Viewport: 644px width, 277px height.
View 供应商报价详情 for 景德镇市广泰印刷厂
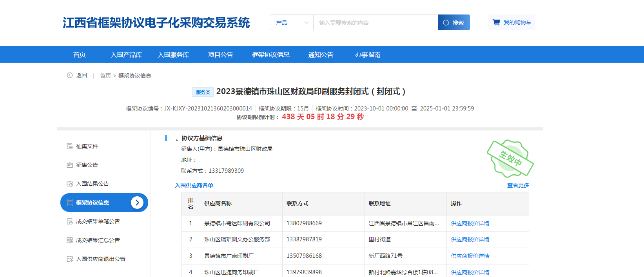pos(470,256)
